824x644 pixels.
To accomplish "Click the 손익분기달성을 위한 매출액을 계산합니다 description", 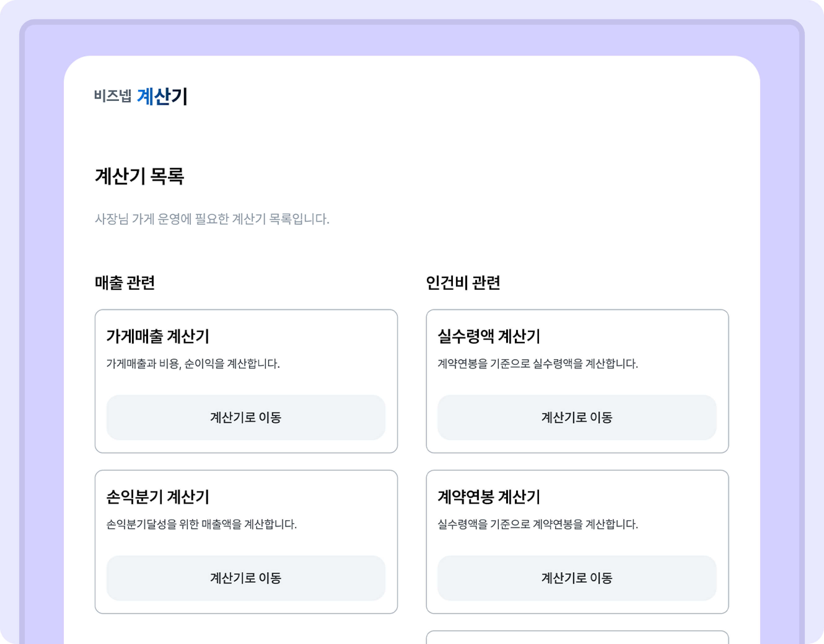I will (201, 524).
